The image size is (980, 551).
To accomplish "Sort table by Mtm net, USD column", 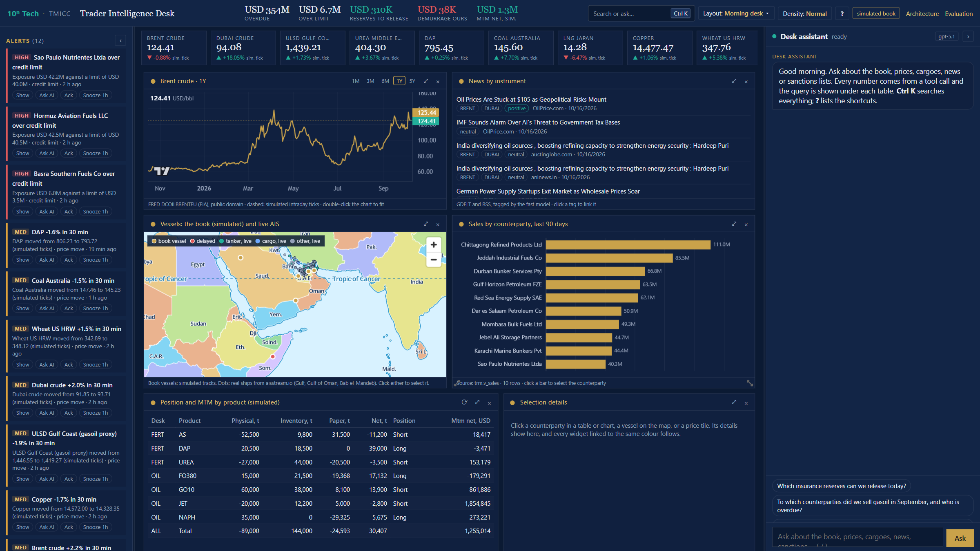I will 470,420.
